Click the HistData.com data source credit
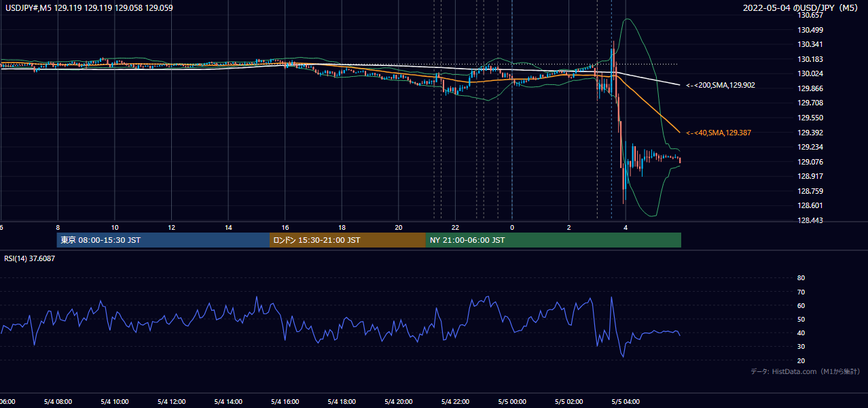This screenshot has width=868, height=408. (x=806, y=372)
